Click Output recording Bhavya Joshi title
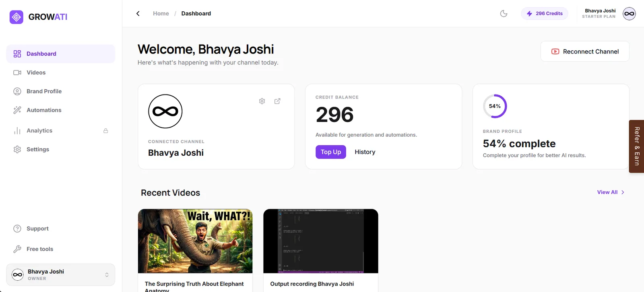The width and height of the screenshot is (644, 292). point(312,284)
